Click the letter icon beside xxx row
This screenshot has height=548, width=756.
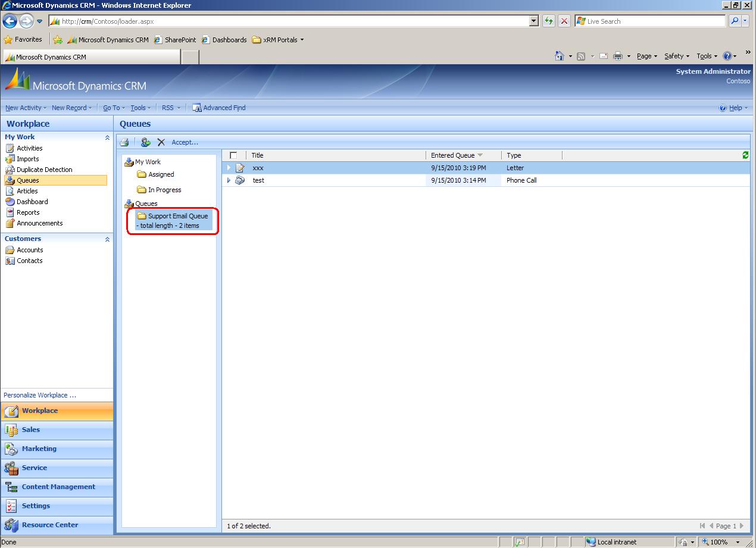(240, 168)
